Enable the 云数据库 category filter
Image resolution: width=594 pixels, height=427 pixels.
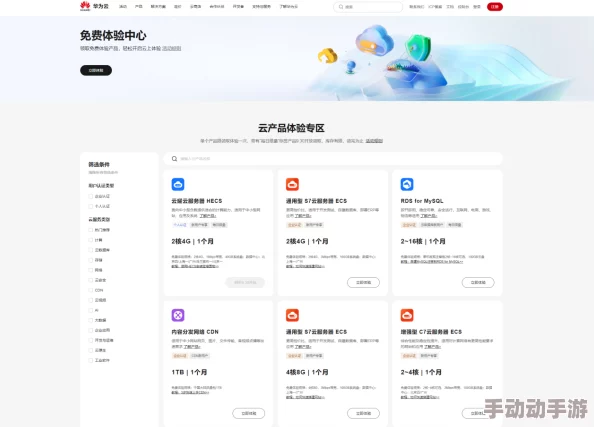[x=91, y=250]
